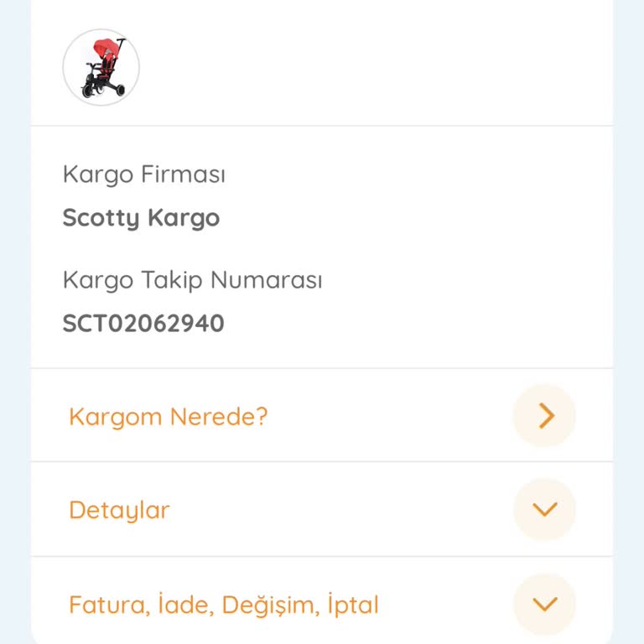Select the Fatura, İade, Değişim, İptal label
Image resolution: width=644 pixels, height=644 pixels.
click(x=224, y=604)
